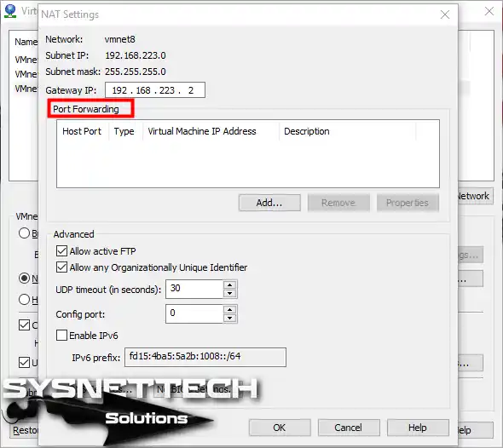Viewport: 503px width, 448px height.
Task: Enable IPv6 checkbox
Action: click(x=61, y=336)
